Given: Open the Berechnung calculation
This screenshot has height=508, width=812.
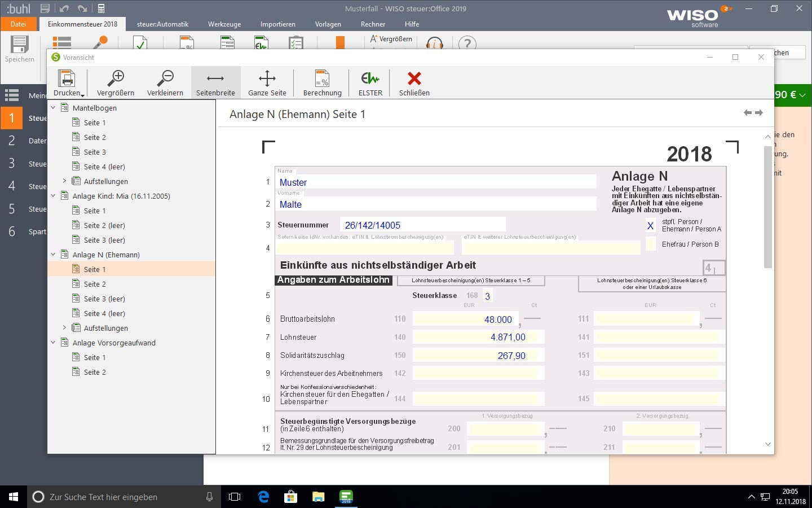Looking at the screenshot, I should click(322, 82).
